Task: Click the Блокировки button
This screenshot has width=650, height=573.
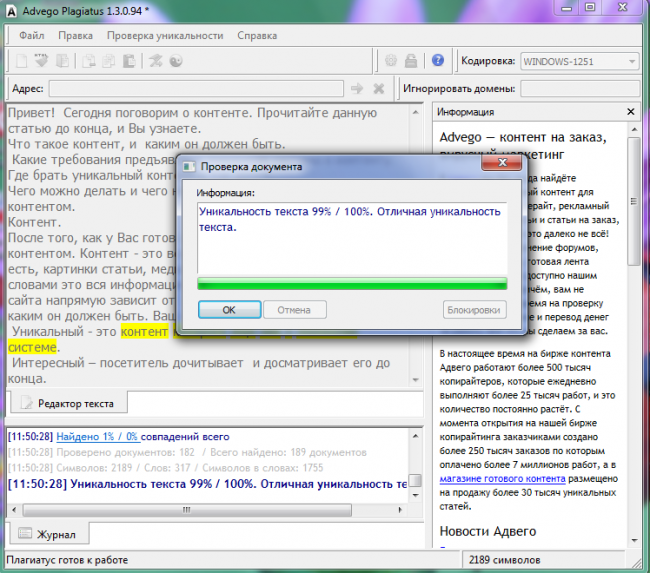Action: pos(474,310)
